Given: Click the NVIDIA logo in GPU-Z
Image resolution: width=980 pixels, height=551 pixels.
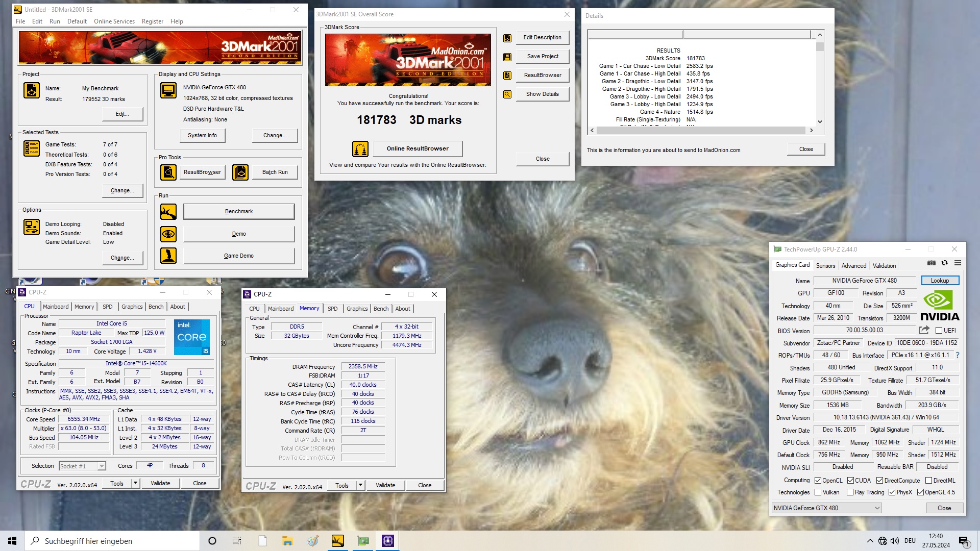Looking at the screenshot, I should pos(940,305).
